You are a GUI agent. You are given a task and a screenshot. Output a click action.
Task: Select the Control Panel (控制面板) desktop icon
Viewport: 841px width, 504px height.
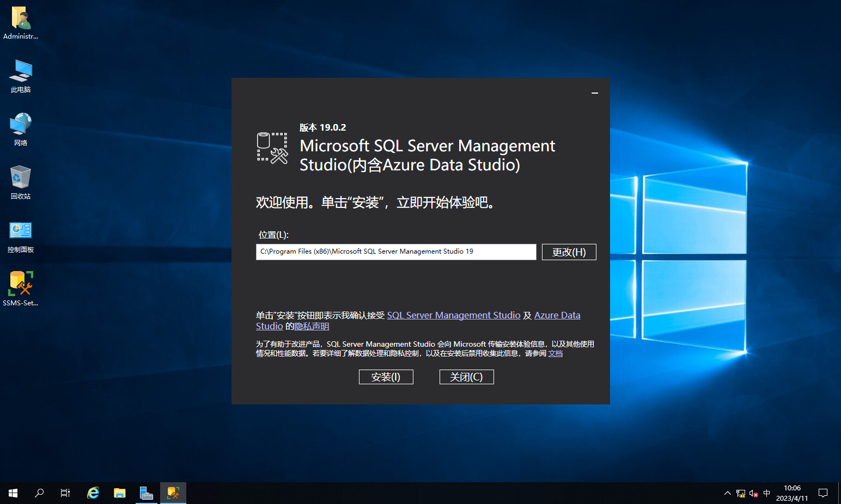click(x=21, y=236)
